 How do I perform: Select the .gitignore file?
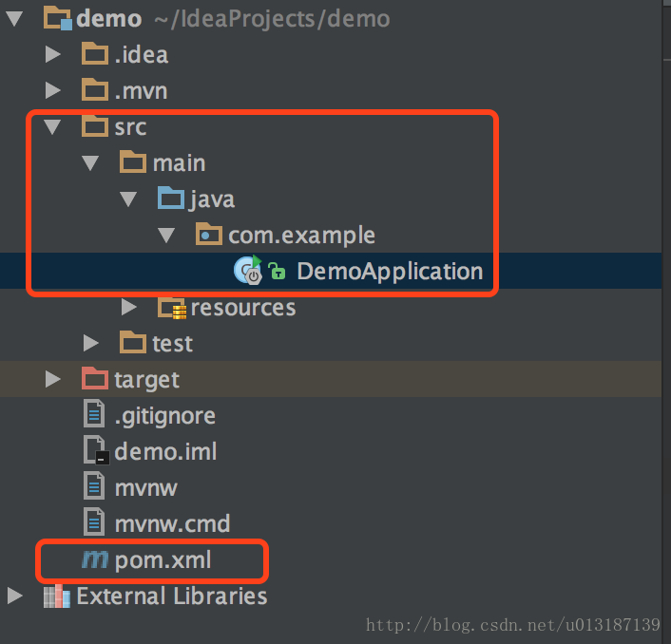(164, 416)
